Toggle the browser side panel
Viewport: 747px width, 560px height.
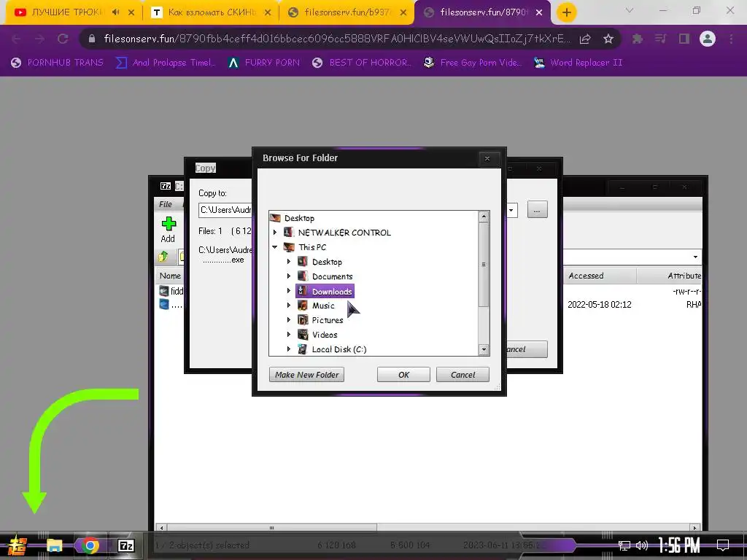(684, 39)
